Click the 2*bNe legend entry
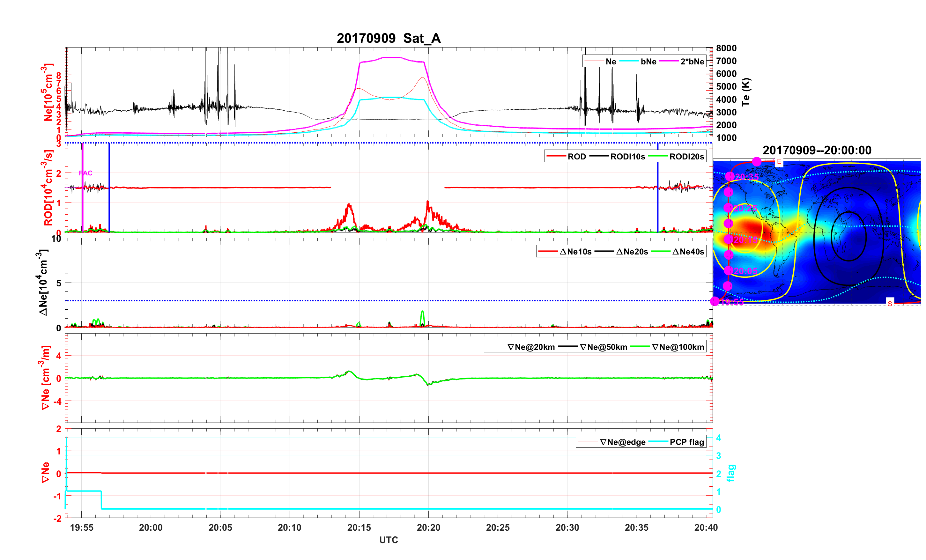 (692, 62)
